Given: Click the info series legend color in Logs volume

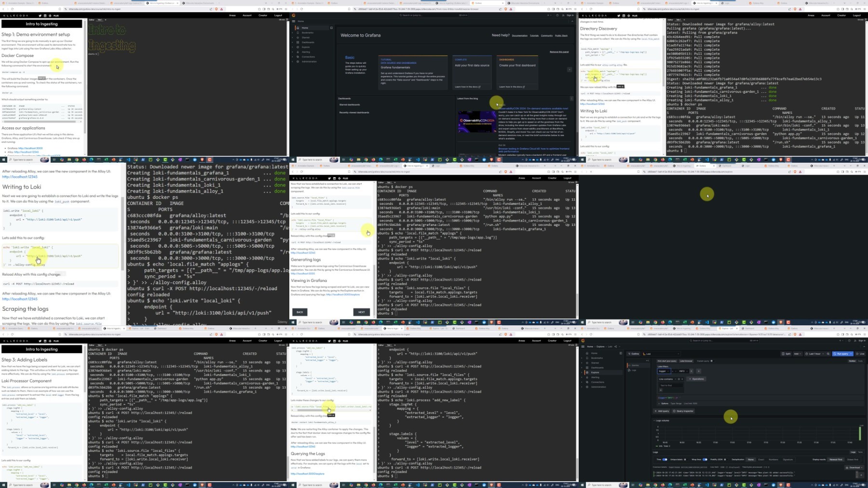Looking at the screenshot, I should pos(657,446).
